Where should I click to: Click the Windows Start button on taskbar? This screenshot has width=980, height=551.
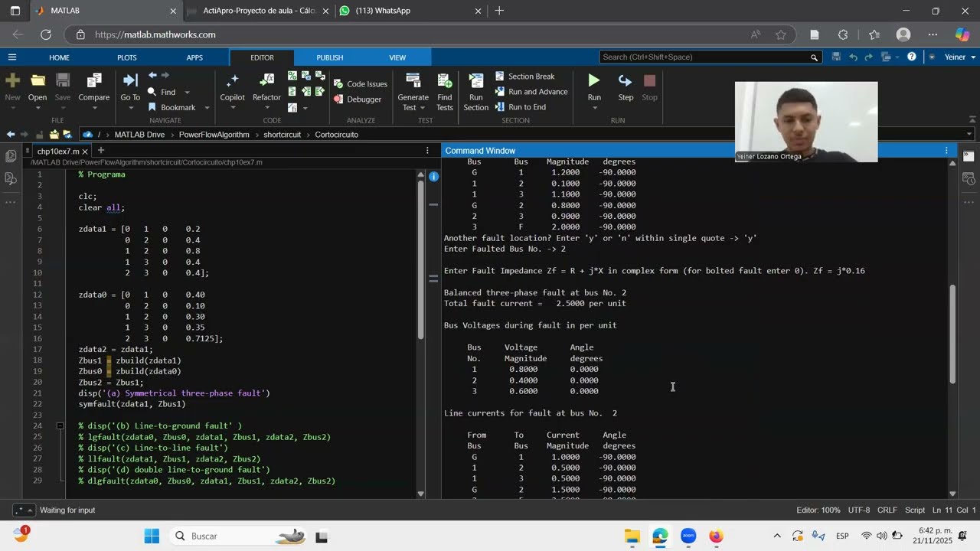coord(152,536)
